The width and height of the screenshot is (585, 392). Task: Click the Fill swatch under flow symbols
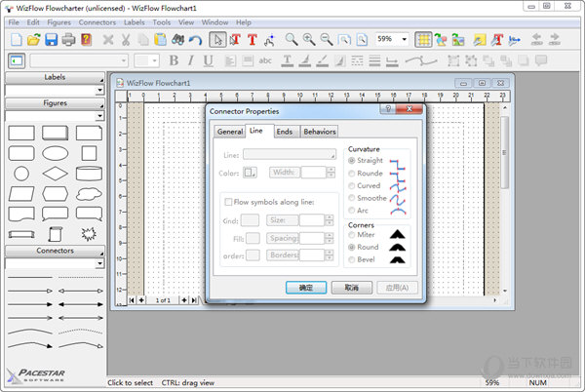click(x=253, y=238)
